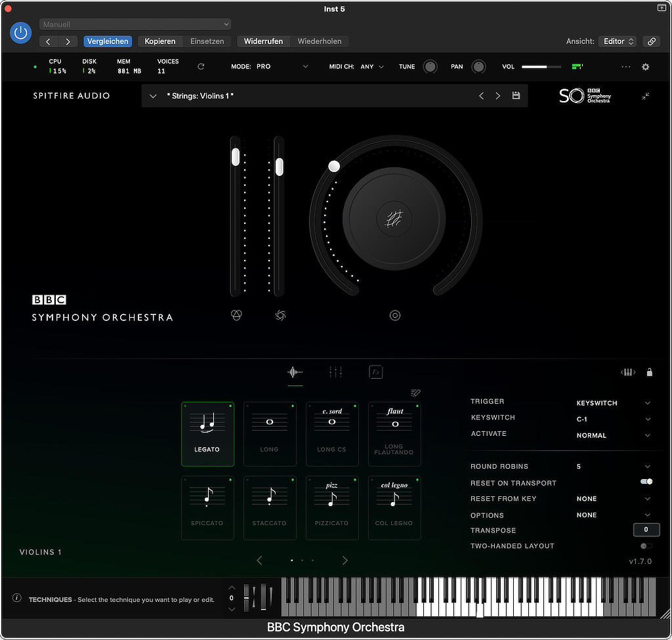672x640 pixels.
Task: Click the edit techniques pencil icon
Action: click(x=415, y=393)
